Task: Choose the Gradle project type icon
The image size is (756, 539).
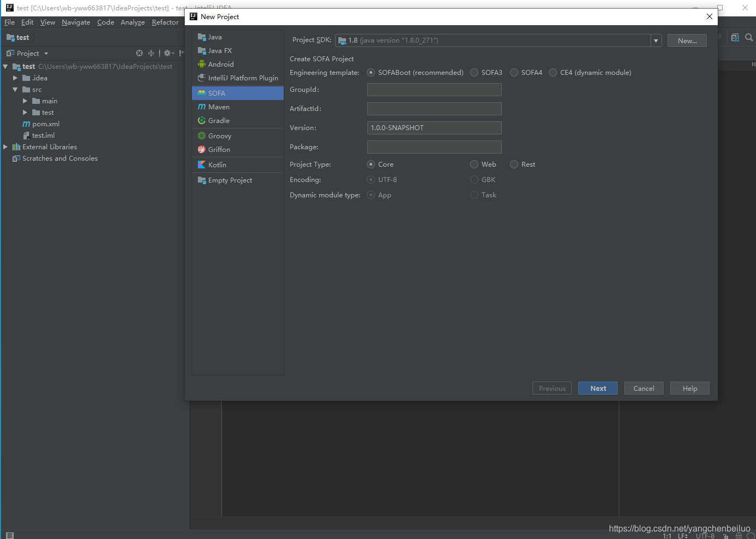Action: point(202,120)
